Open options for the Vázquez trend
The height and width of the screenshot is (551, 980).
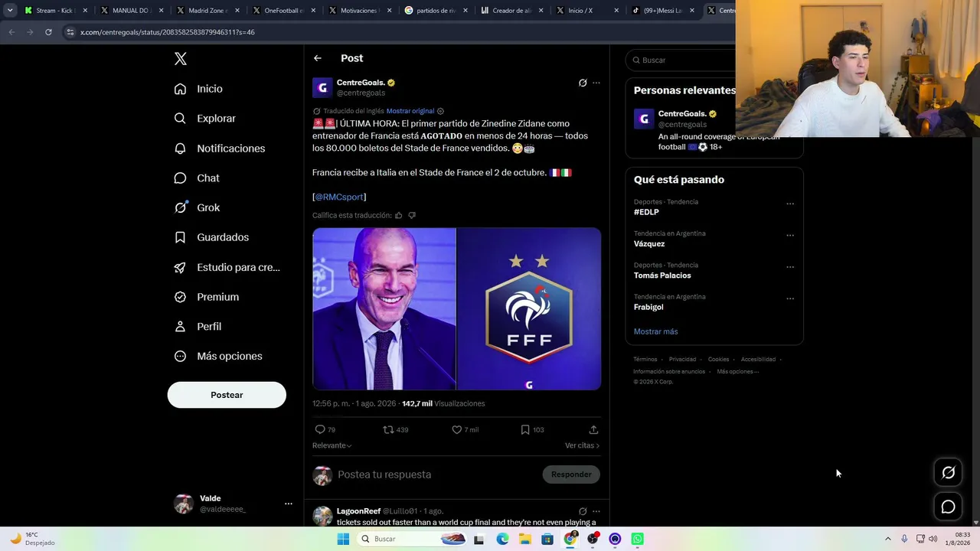click(790, 235)
